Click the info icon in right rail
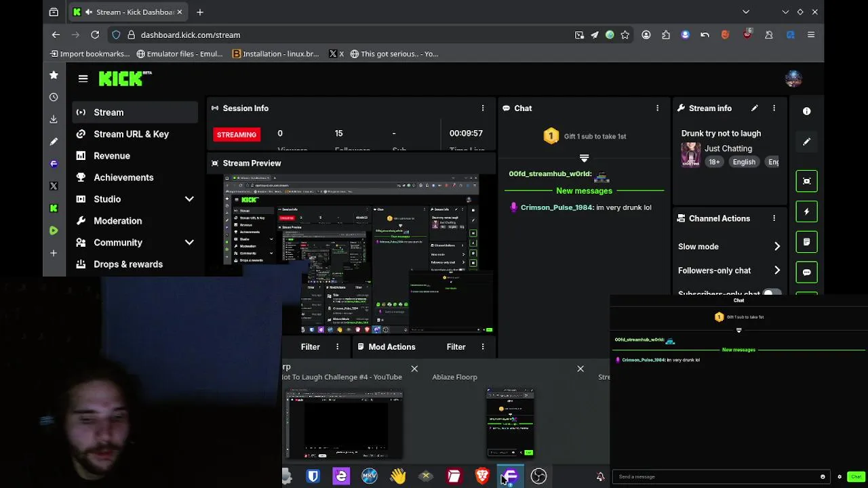This screenshot has height=488, width=868. 807,111
